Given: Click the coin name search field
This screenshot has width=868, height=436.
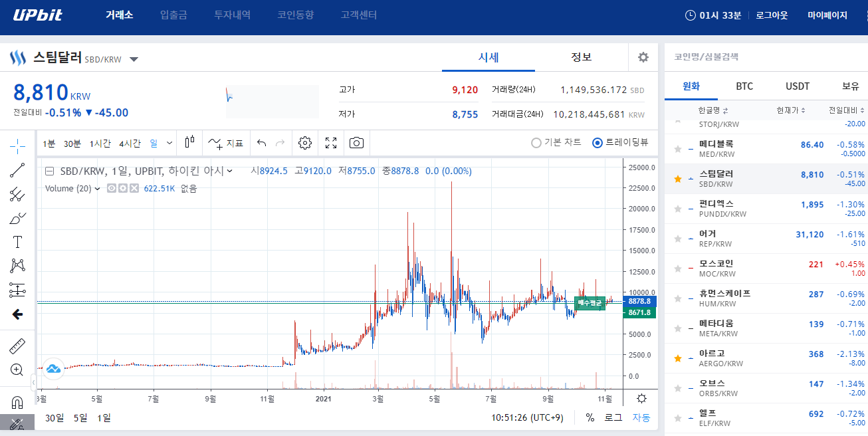Looking at the screenshot, I should pos(766,57).
